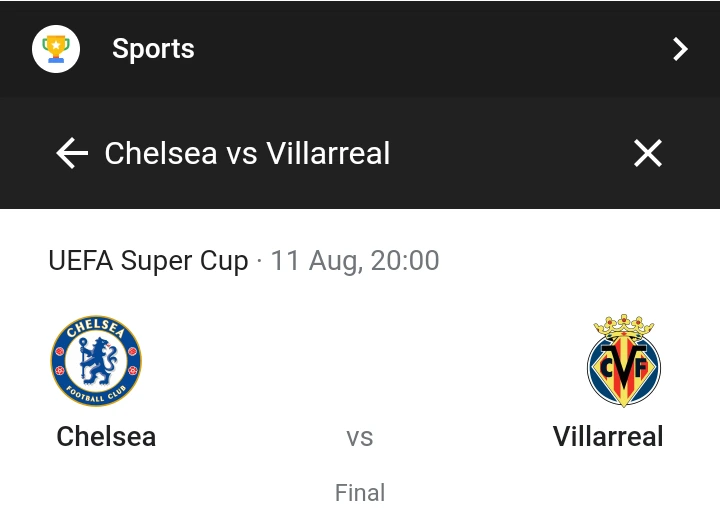The image size is (720, 527).
Task: Click the Chelsea vs Villarreal title
Action: coord(247,153)
